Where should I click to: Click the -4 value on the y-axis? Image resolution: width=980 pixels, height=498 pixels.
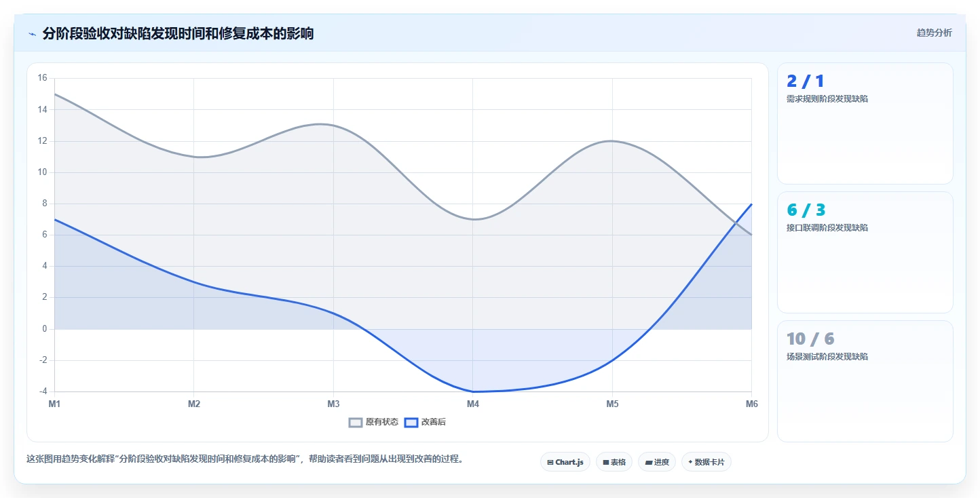43,391
